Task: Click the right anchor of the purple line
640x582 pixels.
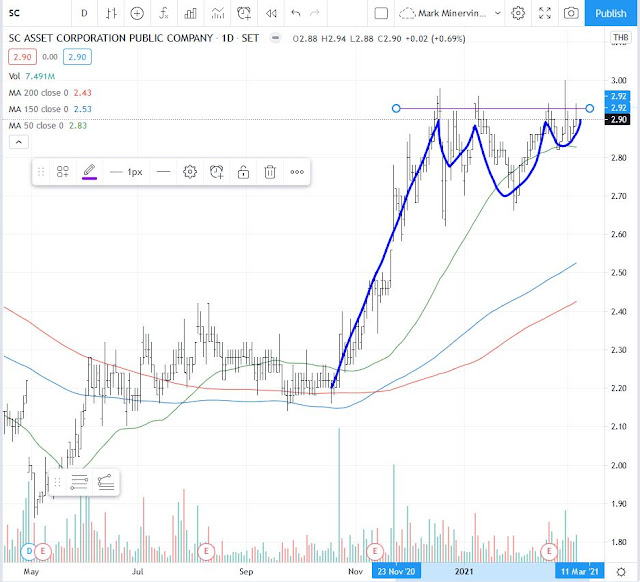Action: tap(589, 109)
